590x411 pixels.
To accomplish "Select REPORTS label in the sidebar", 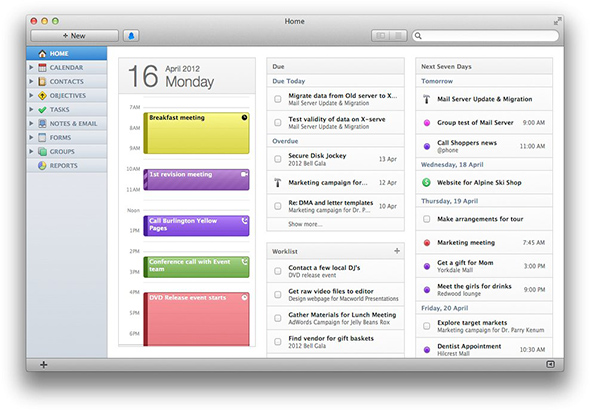I will 64,166.
